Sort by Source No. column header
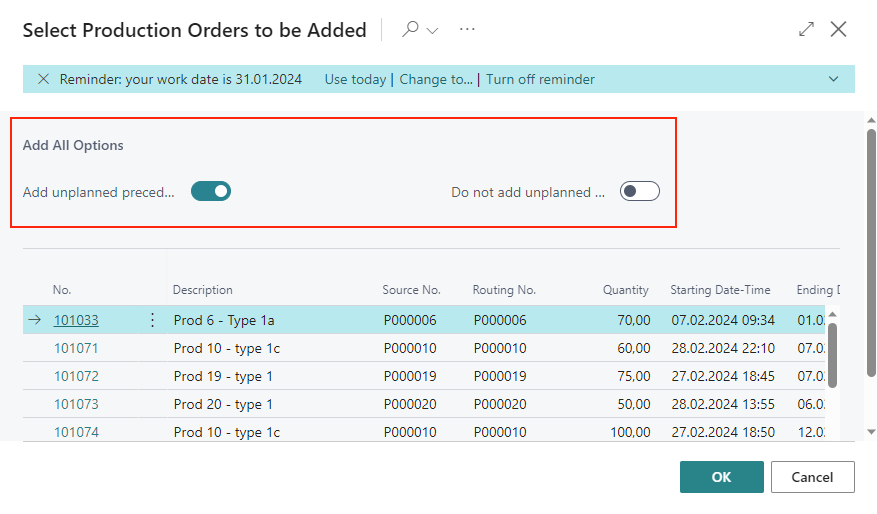This screenshot has width=877, height=514. [411, 290]
